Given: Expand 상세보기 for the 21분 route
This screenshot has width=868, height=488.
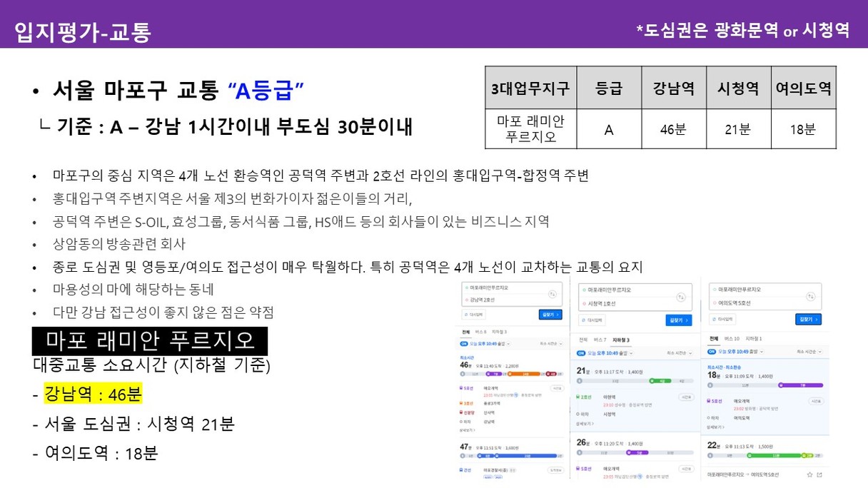Looking at the screenshot, I should click(x=585, y=424).
